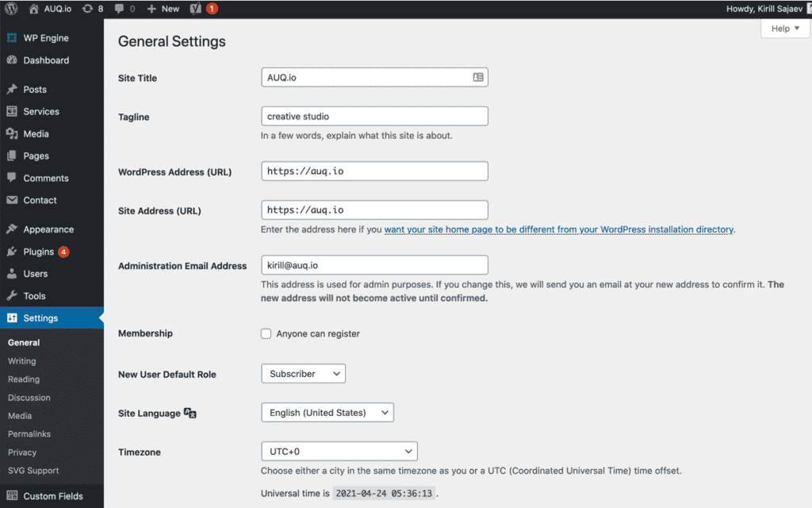Click the Users person icon
Image resolution: width=812 pixels, height=508 pixels.
pos(12,274)
